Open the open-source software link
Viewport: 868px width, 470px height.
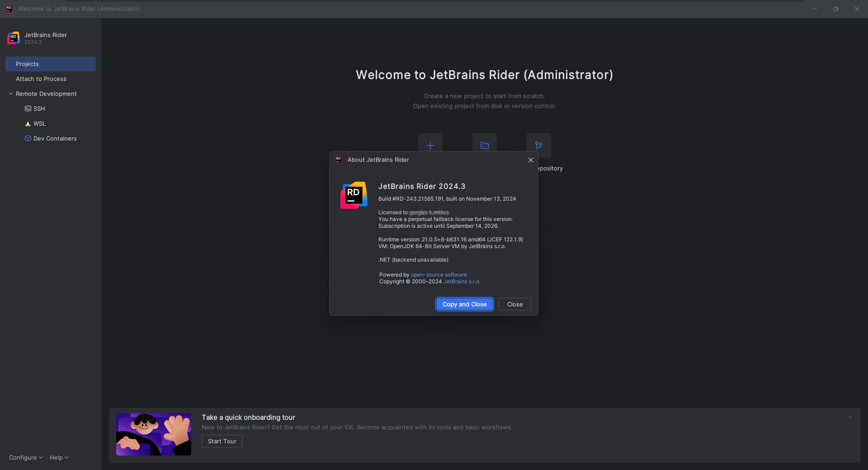(439, 275)
